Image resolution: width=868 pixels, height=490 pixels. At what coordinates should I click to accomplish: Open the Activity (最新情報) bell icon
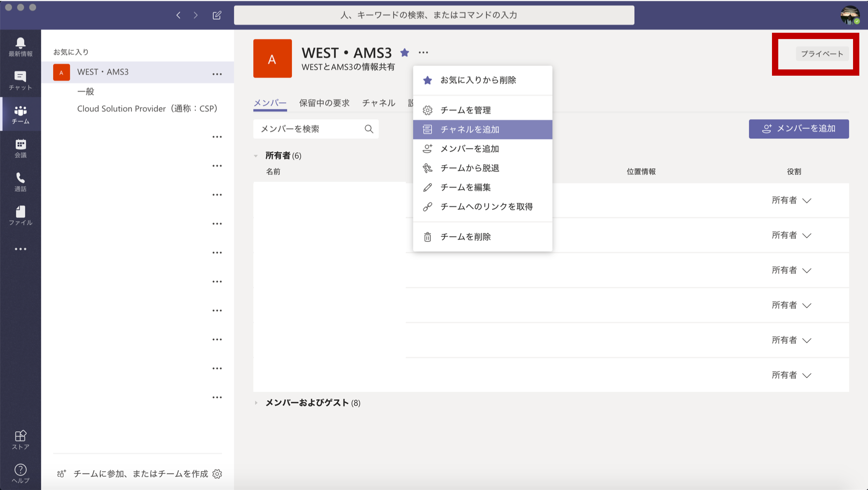click(x=20, y=47)
